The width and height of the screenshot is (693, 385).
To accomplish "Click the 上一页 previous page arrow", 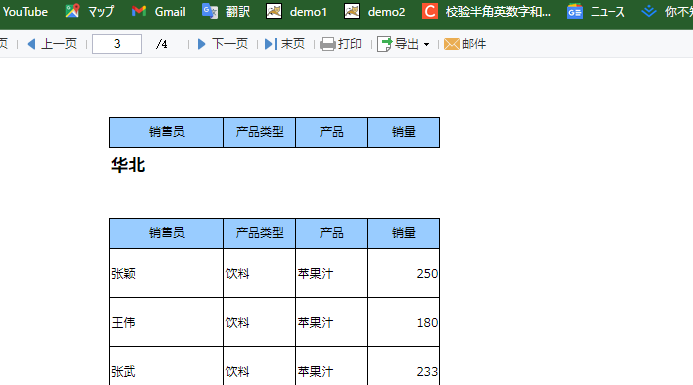I will click(x=31, y=44).
